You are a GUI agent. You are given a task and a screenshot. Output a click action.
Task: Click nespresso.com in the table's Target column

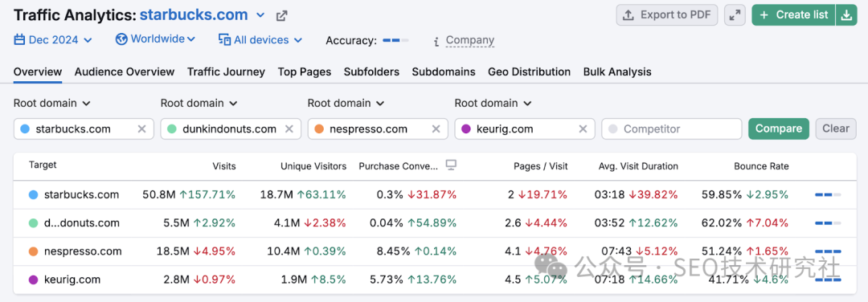tap(83, 251)
